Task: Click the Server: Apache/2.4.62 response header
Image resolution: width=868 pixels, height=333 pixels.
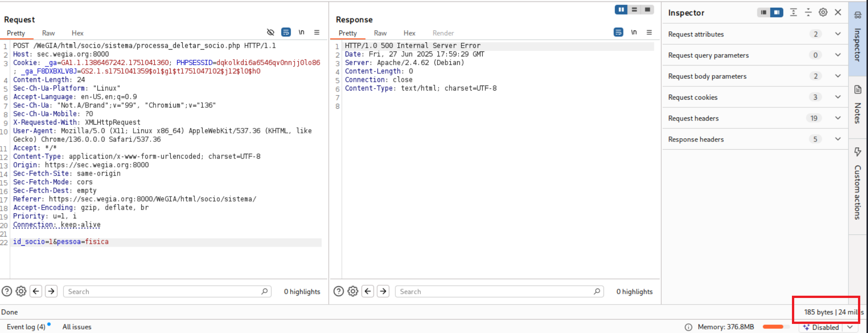Action: 404,63
